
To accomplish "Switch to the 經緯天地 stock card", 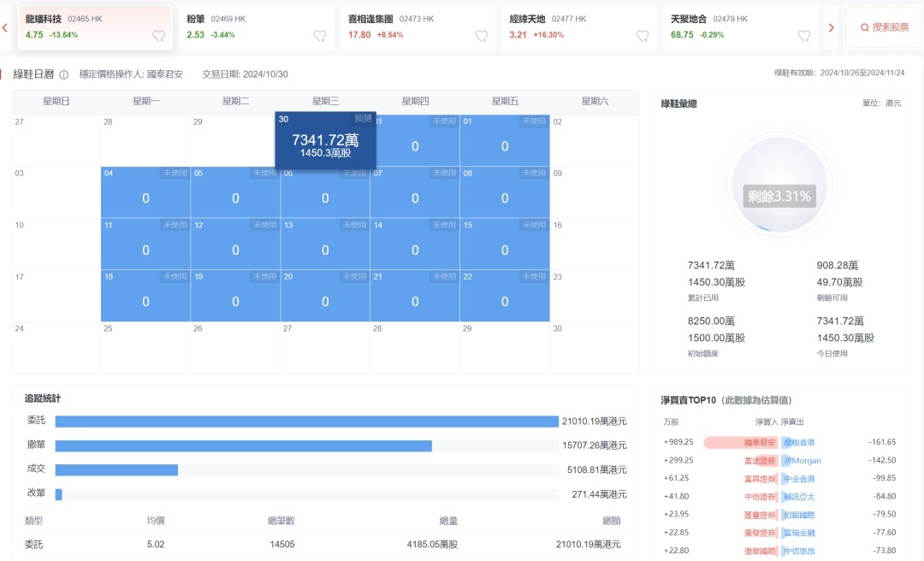I will pos(578,27).
